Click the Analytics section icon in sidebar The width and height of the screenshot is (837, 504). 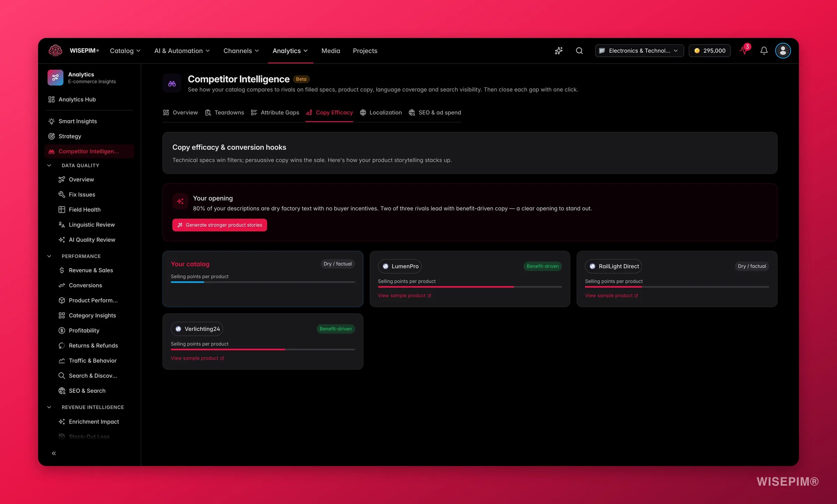pyautogui.click(x=55, y=77)
